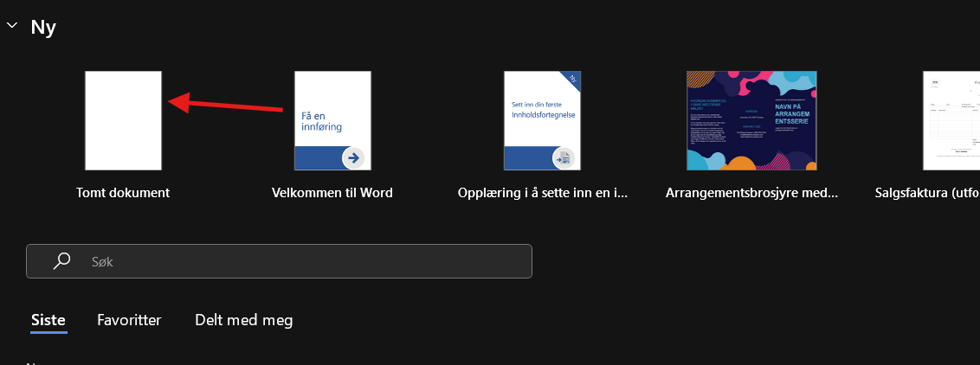Open the Salgsfaktura invoice template thumbnail
Viewport: 980px width, 365px height.
951,120
